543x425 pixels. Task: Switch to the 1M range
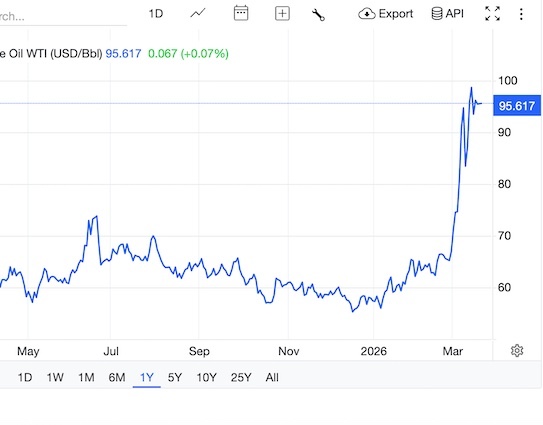pyautogui.click(x=86, y=377)
